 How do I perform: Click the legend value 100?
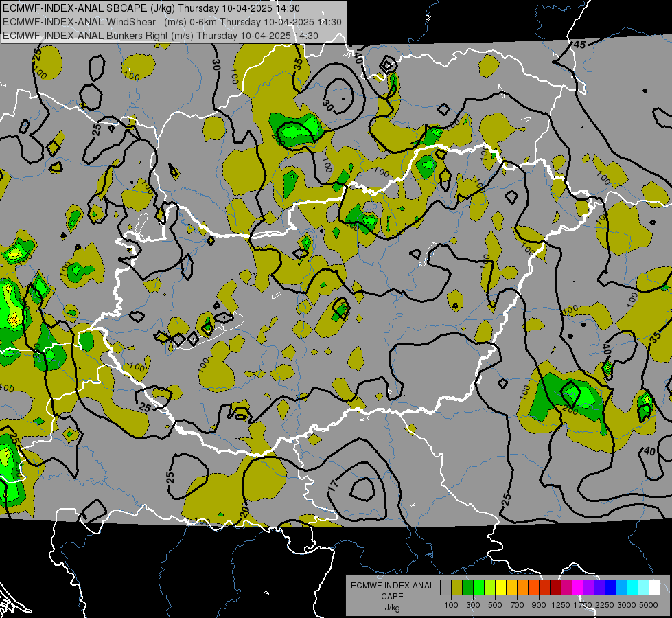451,605
